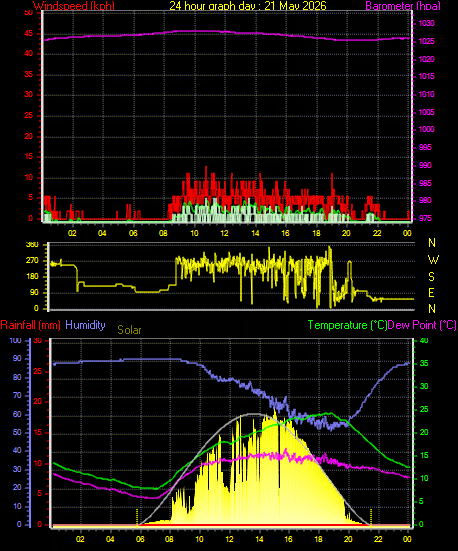The image size is (458, 551).
Task: Click the 90 humidity axis value
Action: tap(17, 358)
